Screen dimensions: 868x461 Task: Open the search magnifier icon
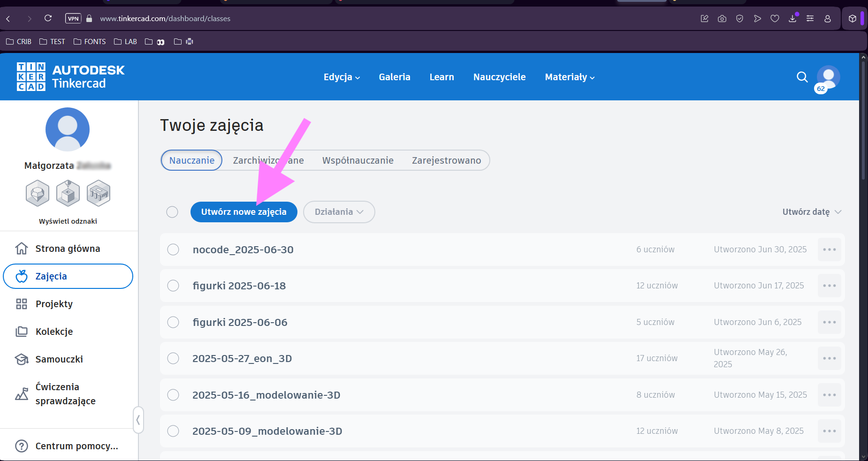coord(802,77)
